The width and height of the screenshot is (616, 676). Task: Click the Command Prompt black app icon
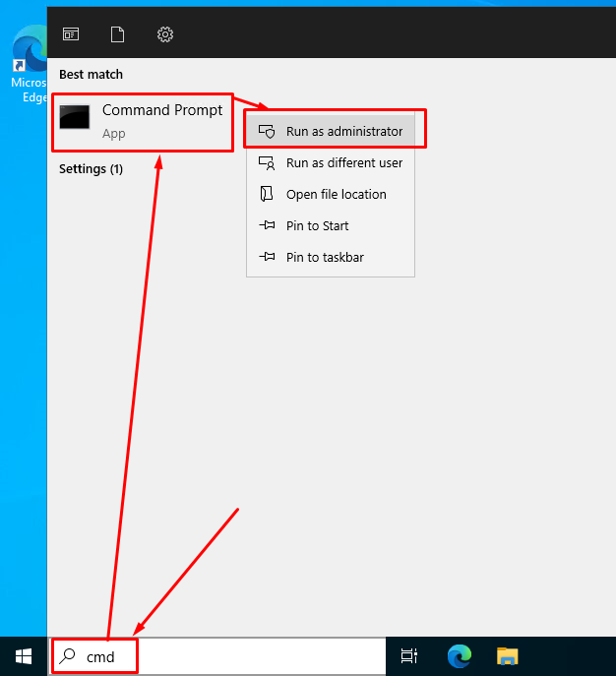point(75,117)
